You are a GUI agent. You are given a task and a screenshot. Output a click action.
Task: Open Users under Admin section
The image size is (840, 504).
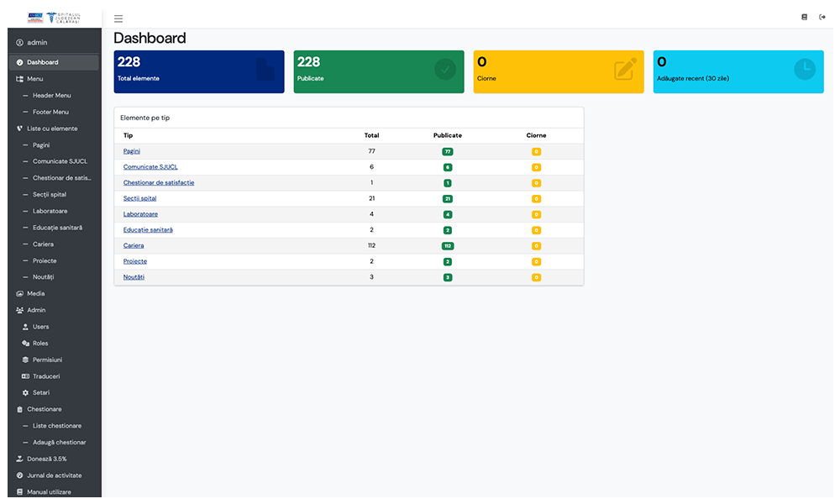tap(54, 327)
